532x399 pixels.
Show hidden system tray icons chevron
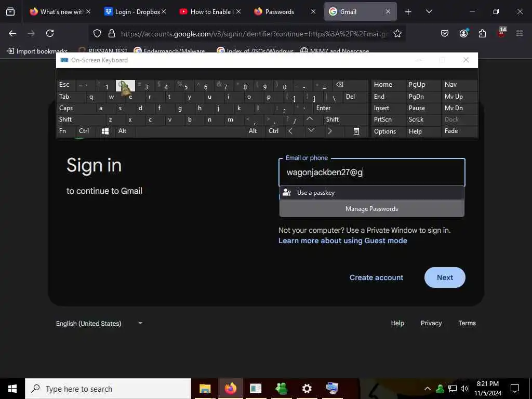tap(428, 389)
